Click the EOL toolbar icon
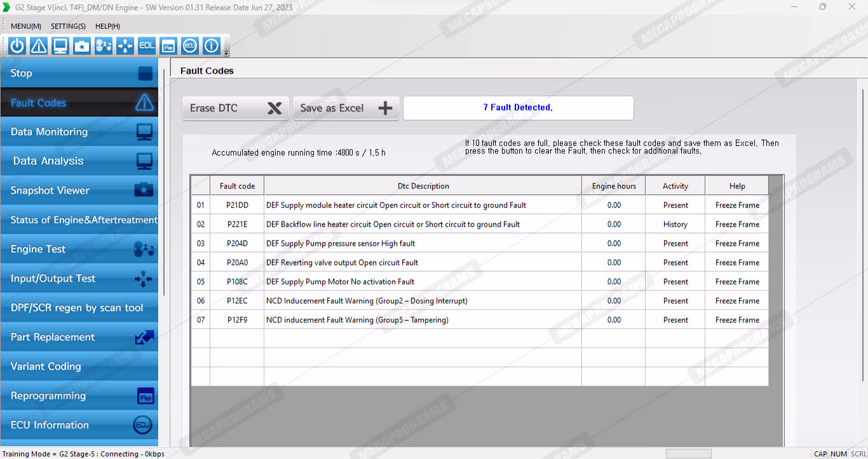868x459 pixels. 147,46
